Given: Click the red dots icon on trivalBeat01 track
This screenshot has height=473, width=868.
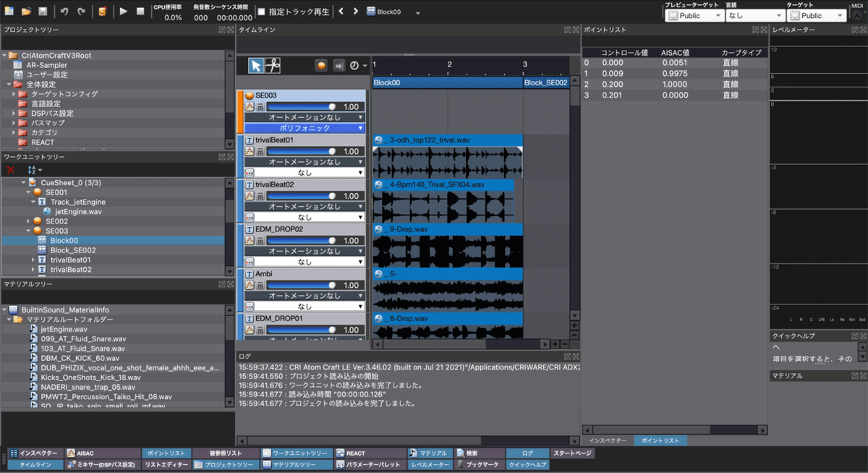Looking at the screenshot, I should tap(250, 173).
